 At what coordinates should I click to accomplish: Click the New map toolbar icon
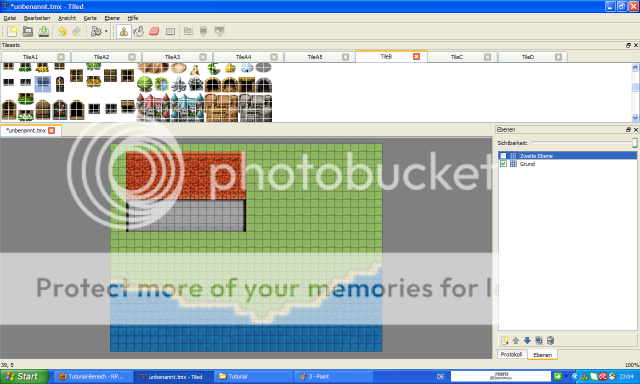(12, 31)
